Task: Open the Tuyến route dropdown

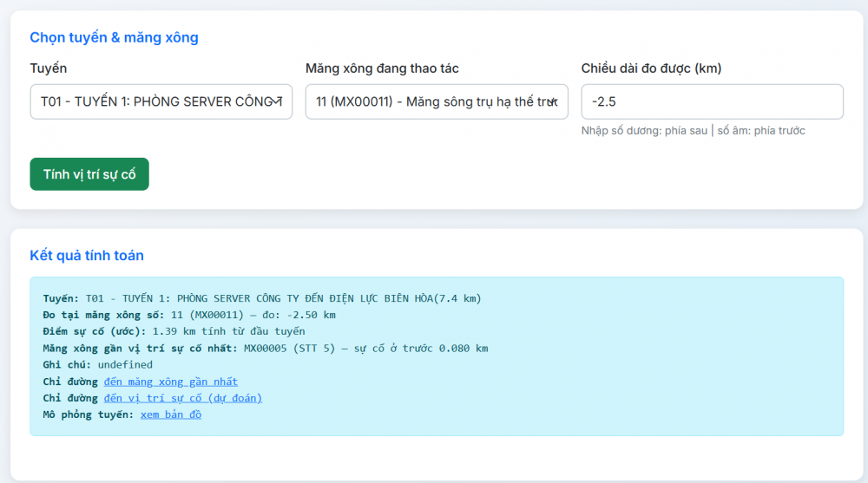Action: pyautogui.click(x=161, y=101)
